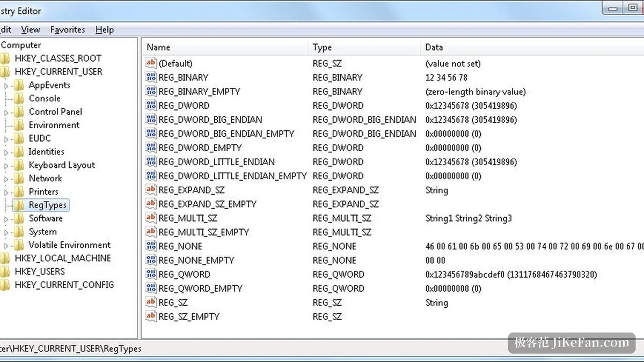Click the (Default) string value icon
The width and height of the screenshot is (644, 362).
coord(151,63)
